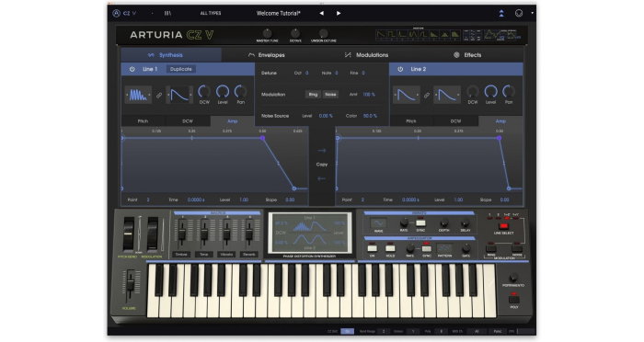The image size is (644, 342).
Task: Toggle Line 2 power button
Action: (400, 69)
